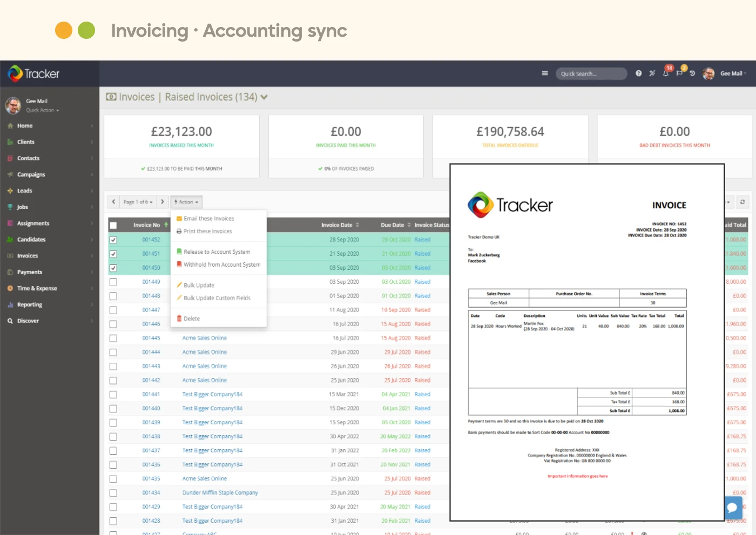Expand the Clients sidebar section
The height and width of the screenshot is (535, 756).
50,142
